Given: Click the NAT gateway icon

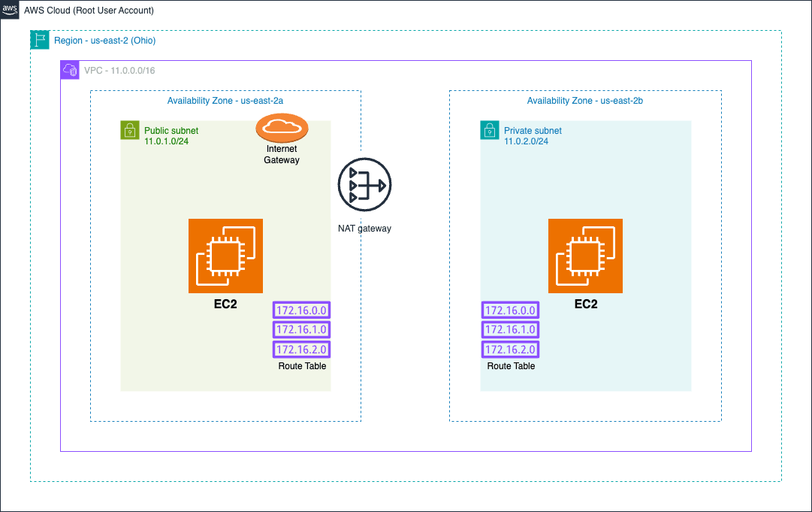Looking at the screenshot, I should coord(364,184).
